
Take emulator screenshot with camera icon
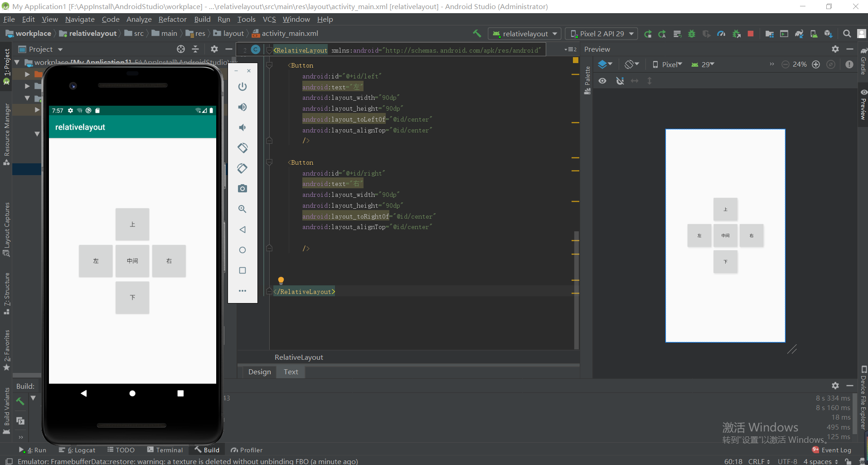click(242, 188)
